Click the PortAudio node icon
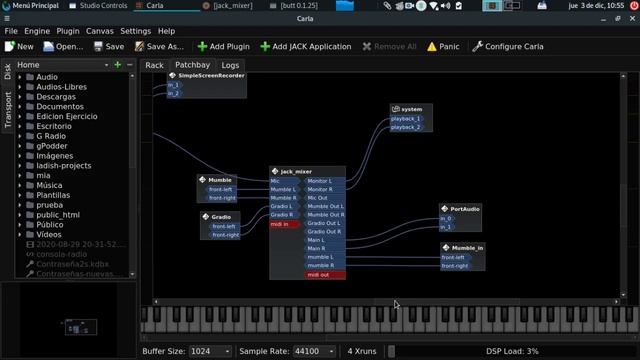The width and height of the screenshot is (640, 360). 445,209
